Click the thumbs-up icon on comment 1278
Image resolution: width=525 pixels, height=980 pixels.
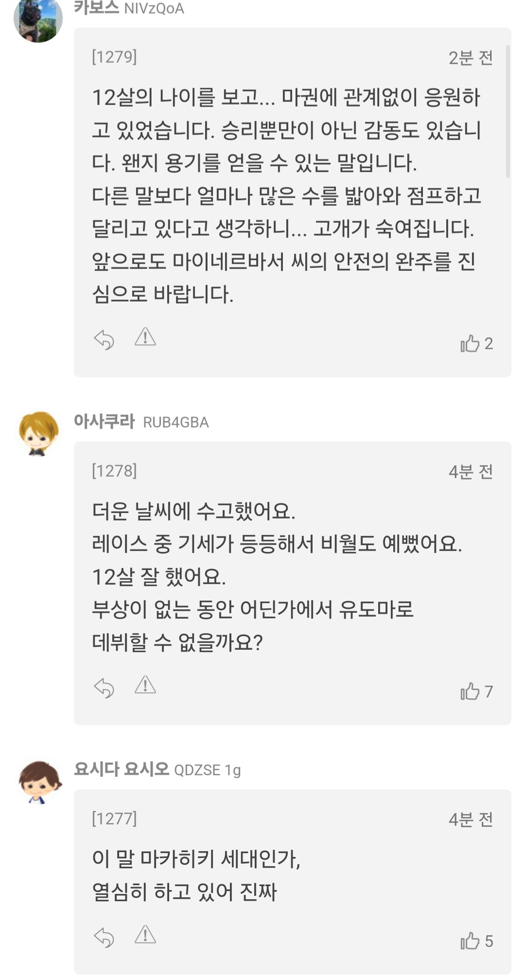click(470, 692)
